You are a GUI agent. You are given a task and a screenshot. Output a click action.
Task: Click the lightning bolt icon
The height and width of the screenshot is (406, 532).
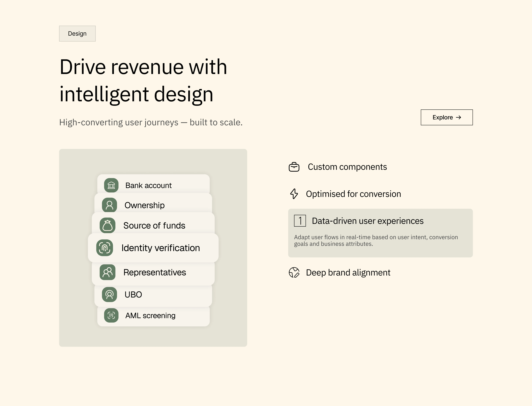pos(294,194)
